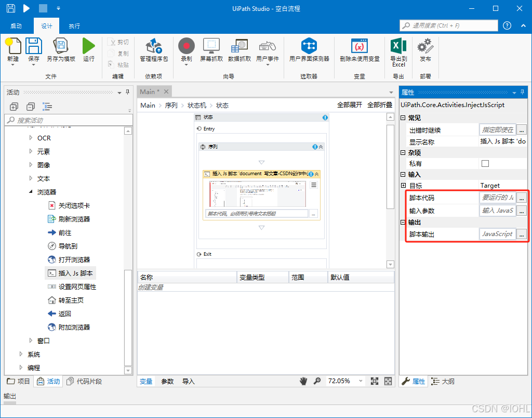Pin the 属性 panel
The image size is (532, 418).
[522, 92]
